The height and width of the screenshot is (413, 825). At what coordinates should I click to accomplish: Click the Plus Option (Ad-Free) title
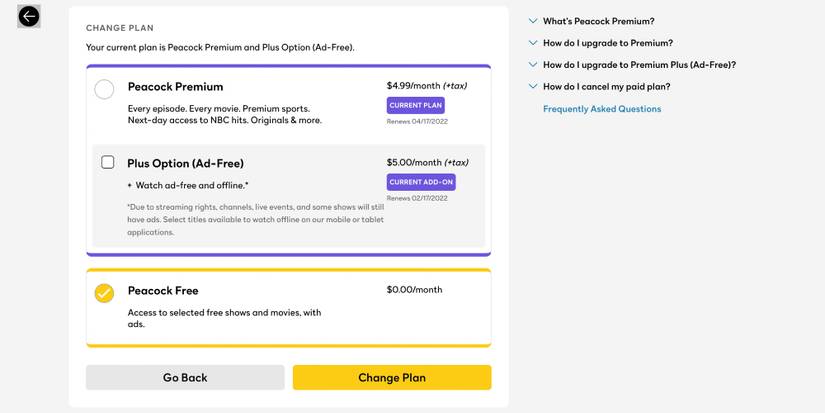coord(185,163)
